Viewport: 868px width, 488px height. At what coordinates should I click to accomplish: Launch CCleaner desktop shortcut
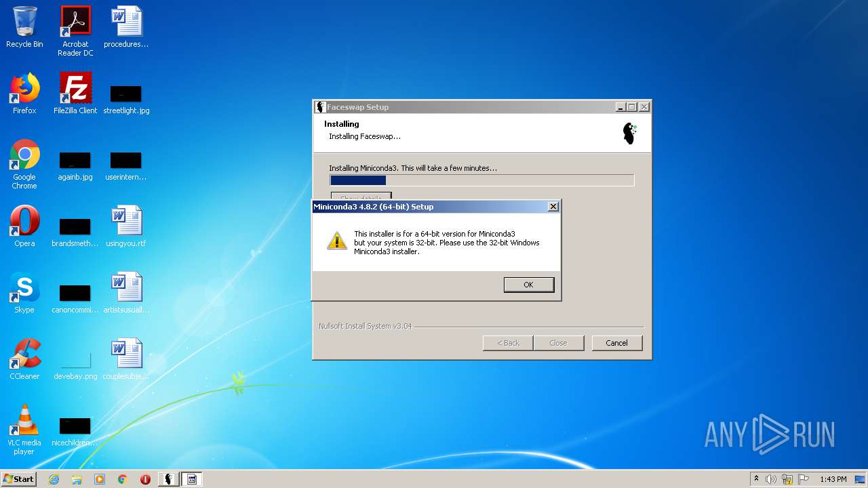point(24,359)
